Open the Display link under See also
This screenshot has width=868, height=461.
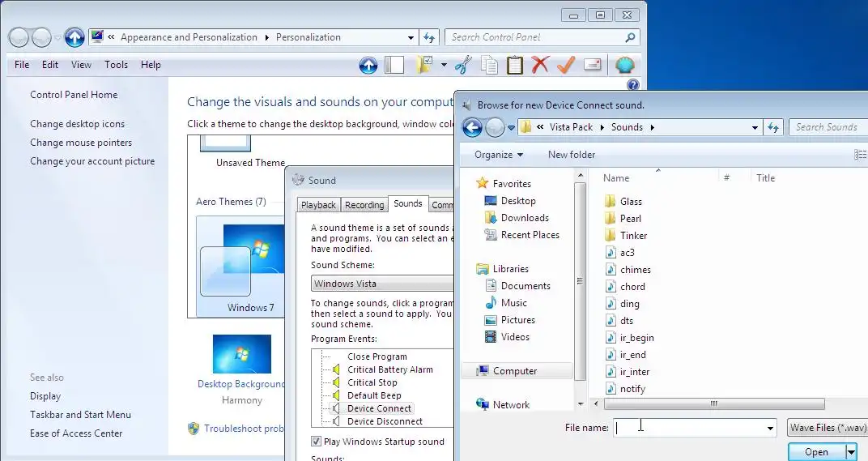[45, 396]
